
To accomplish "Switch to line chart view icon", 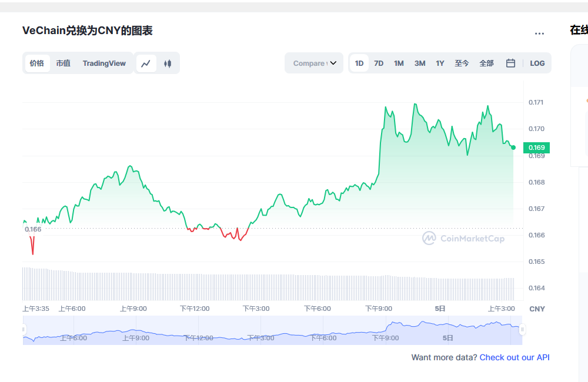I will [146, 63].
